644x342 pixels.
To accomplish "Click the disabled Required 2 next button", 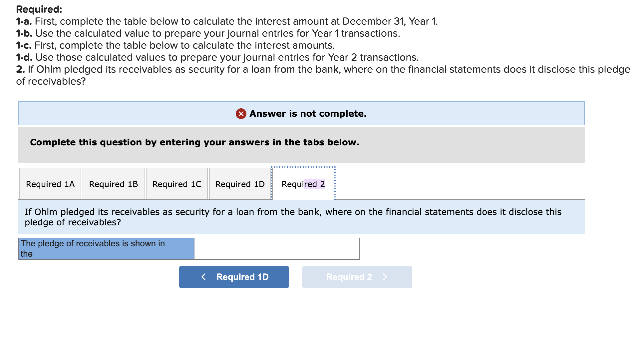I will click(357, 277).
